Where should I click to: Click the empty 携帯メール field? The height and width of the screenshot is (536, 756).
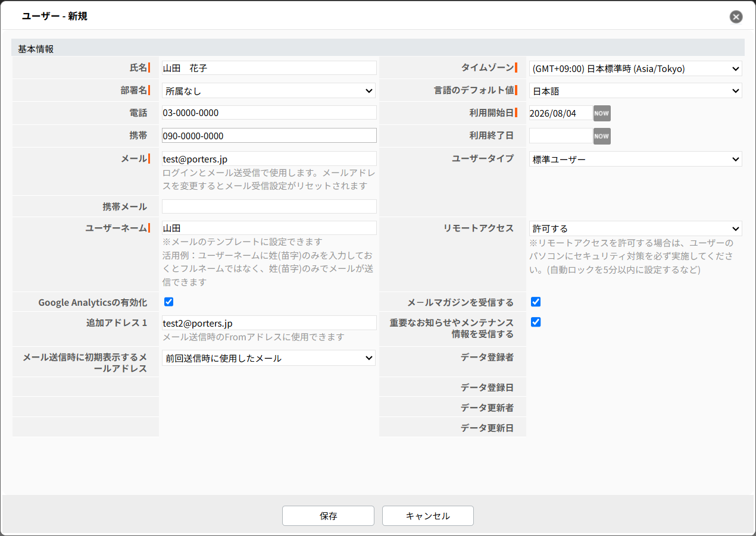click(269, 206)
